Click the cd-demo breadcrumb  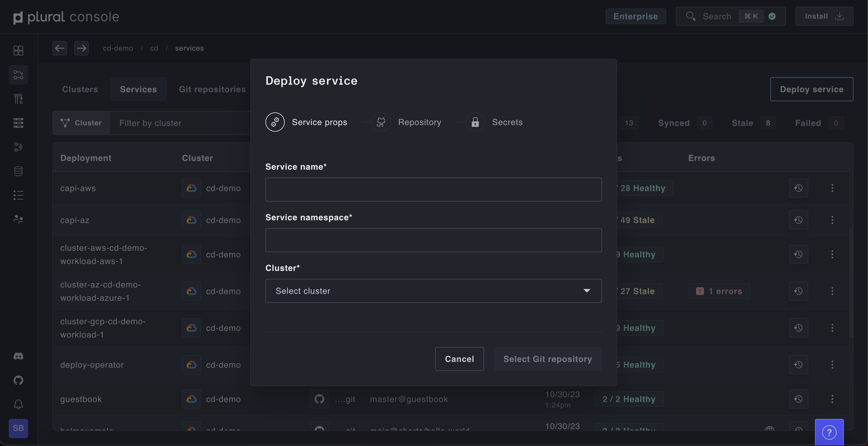[118, 48]
